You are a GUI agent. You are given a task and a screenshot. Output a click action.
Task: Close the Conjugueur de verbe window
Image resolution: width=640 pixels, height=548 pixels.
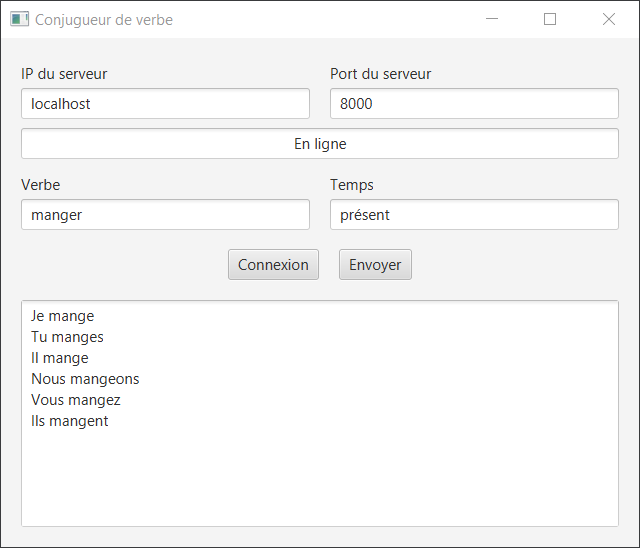click(609, 19)
